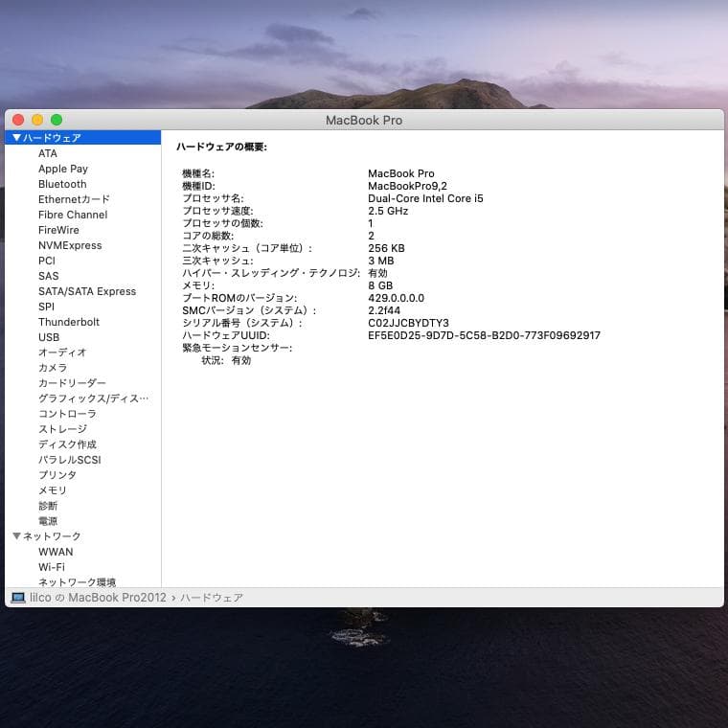Click SMC version 2.2f44
This screenshot has width=728, height=728.
[384, 310]
